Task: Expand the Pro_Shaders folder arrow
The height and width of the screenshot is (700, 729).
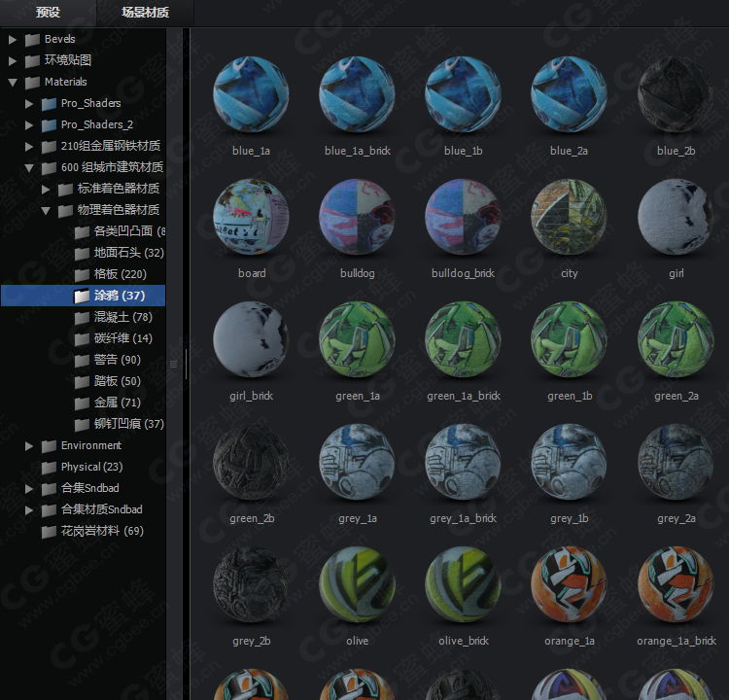Action: tap(29, 104)
